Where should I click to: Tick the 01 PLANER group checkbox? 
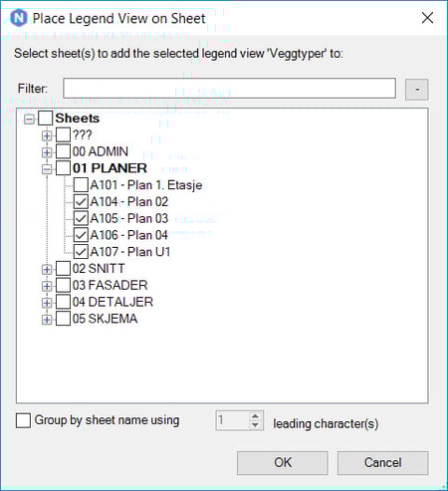tap(63, 168)
